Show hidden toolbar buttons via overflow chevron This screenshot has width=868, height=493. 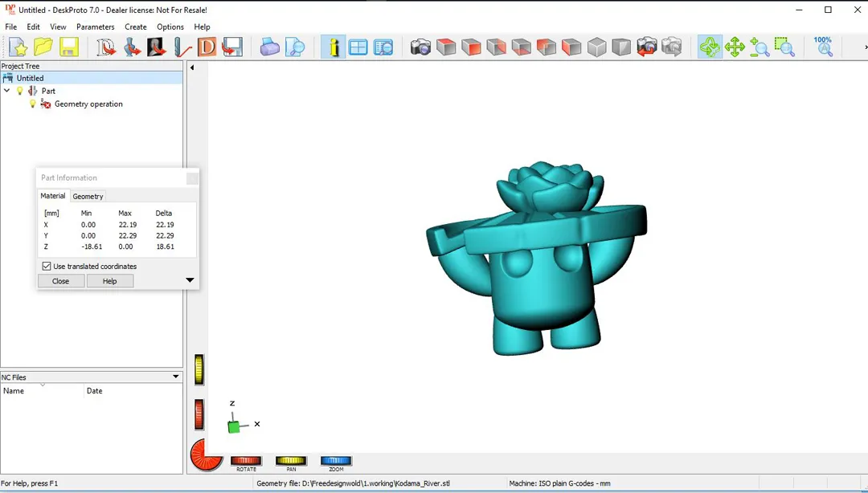point(866,47)
